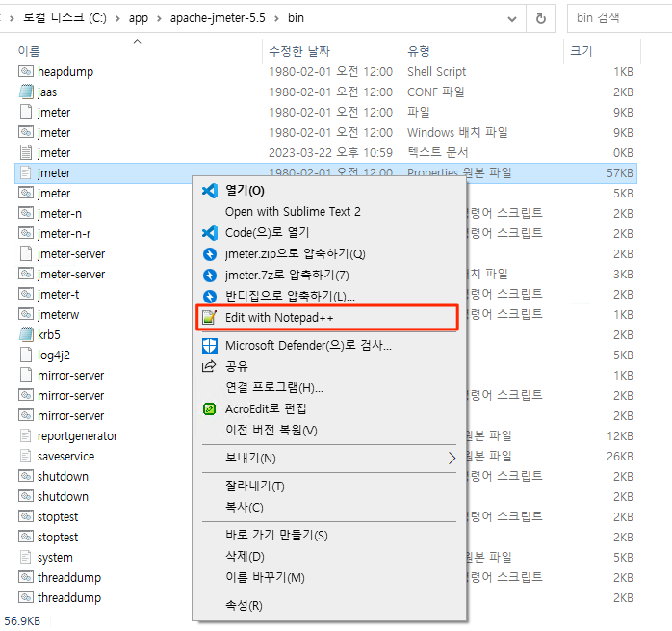Click the AcroEdit green icon
672x631 pixels.
point(210,408)
